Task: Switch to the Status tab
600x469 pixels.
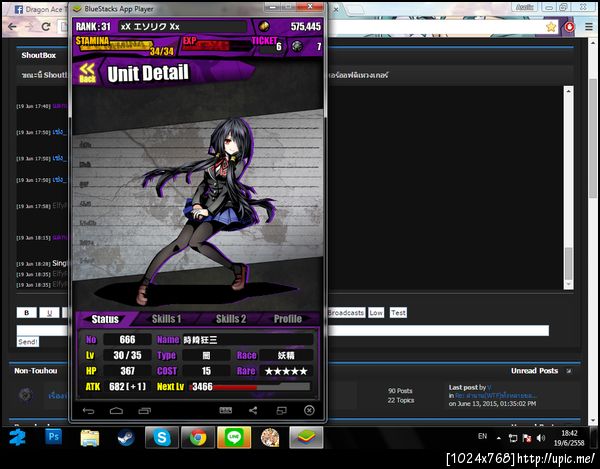Action: pos(105,319)
